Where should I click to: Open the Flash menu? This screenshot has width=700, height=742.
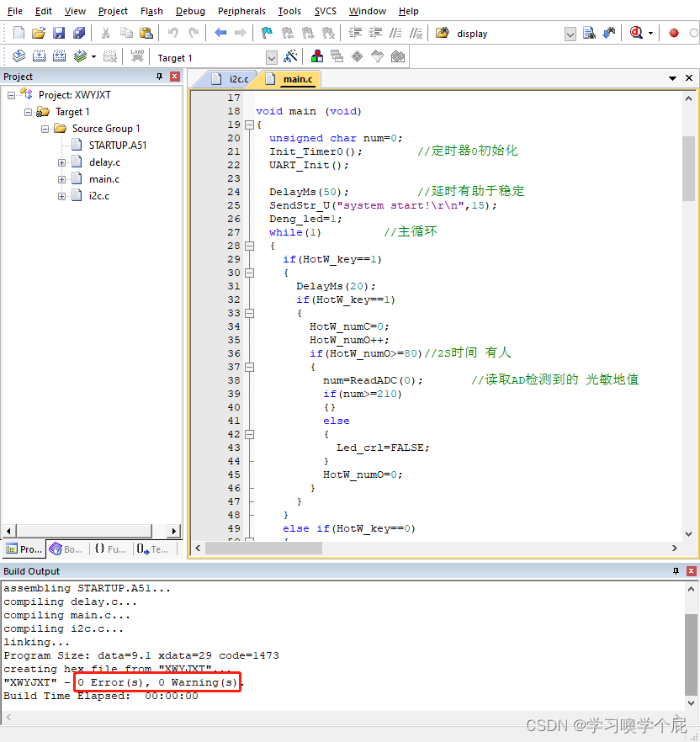click(151, 11)
